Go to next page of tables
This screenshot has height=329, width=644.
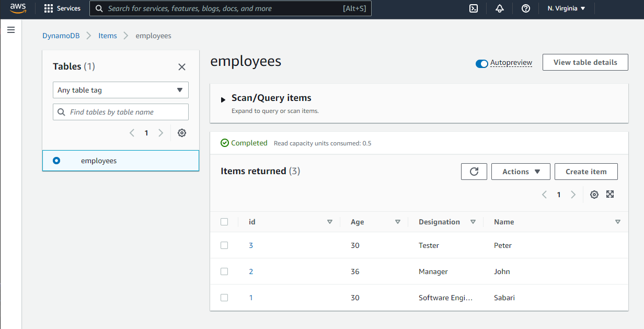tap(161, 133)
